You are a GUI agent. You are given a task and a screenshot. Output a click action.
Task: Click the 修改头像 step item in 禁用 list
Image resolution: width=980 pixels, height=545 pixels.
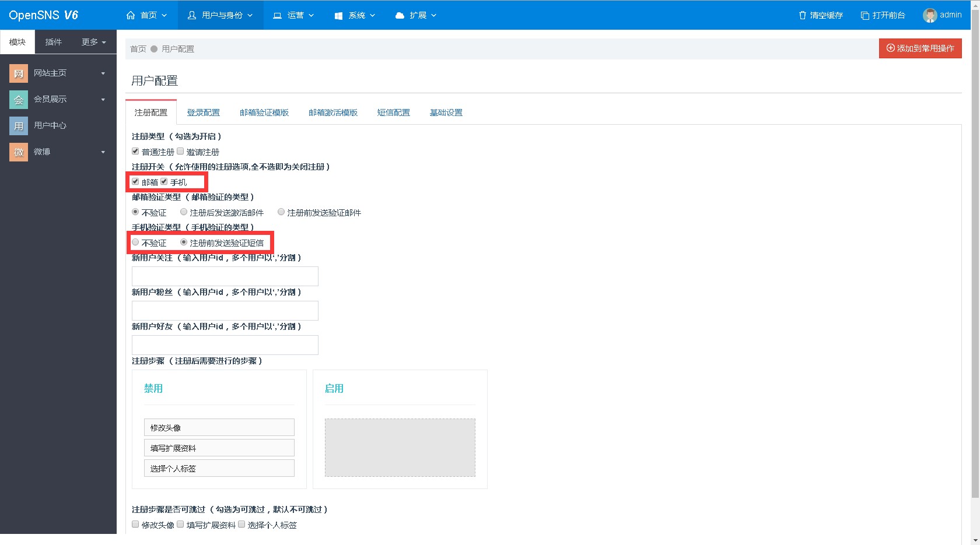click(x=219, y=427)
